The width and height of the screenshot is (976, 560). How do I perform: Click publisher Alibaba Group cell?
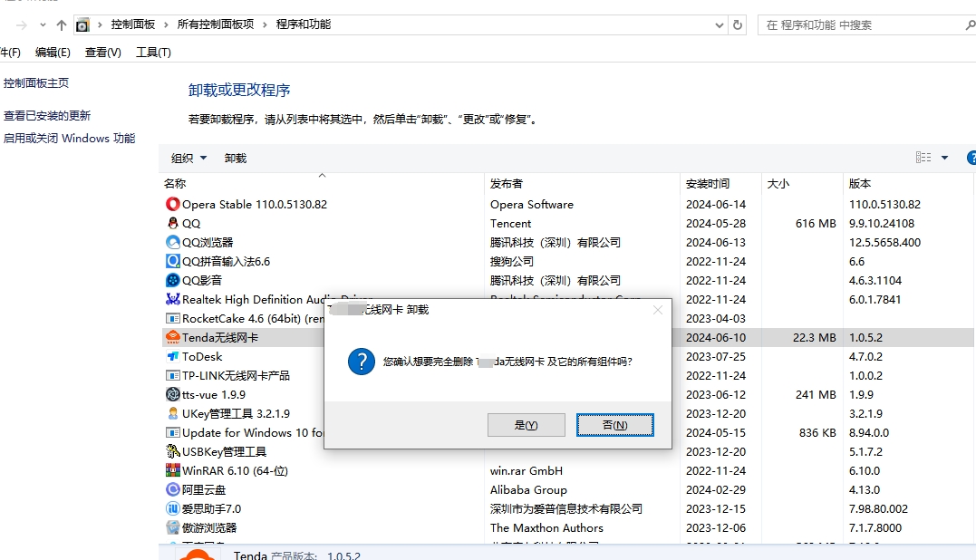(528, 489)
